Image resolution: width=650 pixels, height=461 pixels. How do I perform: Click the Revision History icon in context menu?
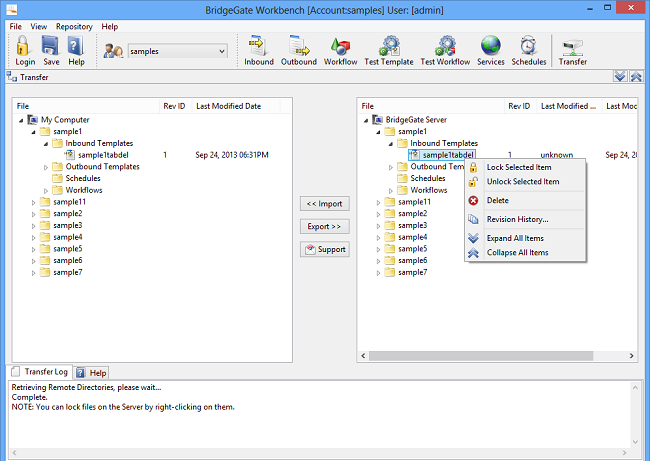point(473,219)
